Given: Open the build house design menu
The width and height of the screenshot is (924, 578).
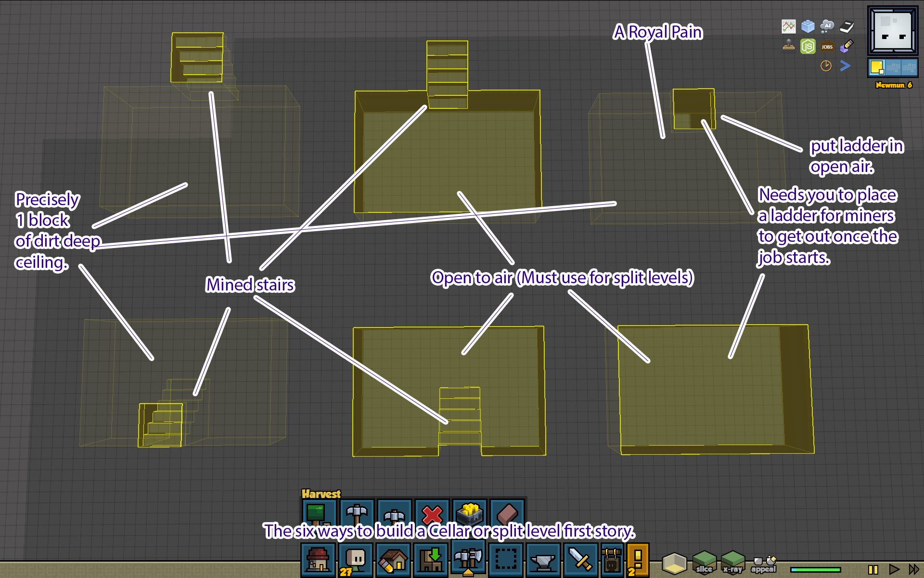Looking at the screenshot, I should [x=393, y=560].
